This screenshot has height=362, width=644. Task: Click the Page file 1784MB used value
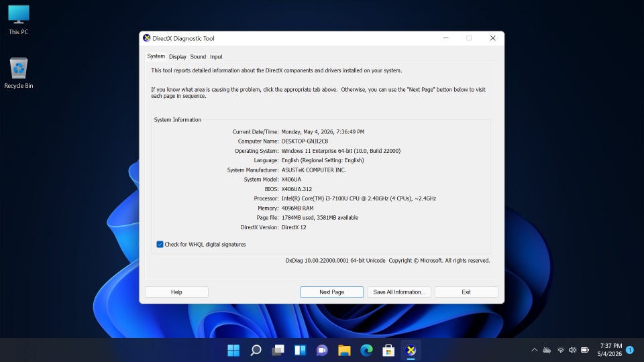click(319, 217)
